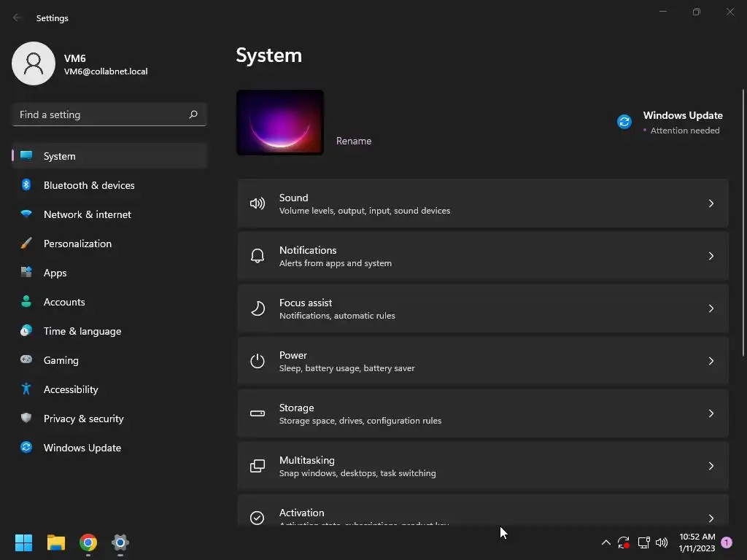Screen dimensions: 747x560
Task: Click the vertical scrollbar on the right
Action: [x=743, y=222]
